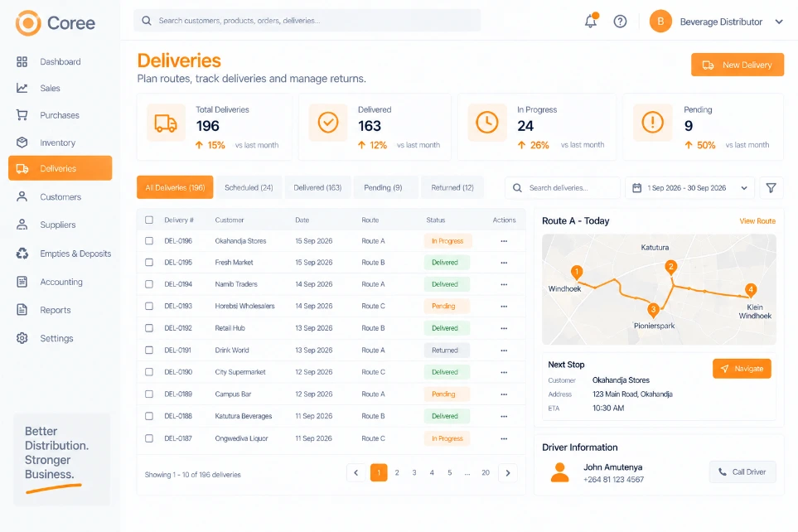This screenshot has height=532, width=798.
Task: Click the In Progress clock icon
Action: point(487,123)
